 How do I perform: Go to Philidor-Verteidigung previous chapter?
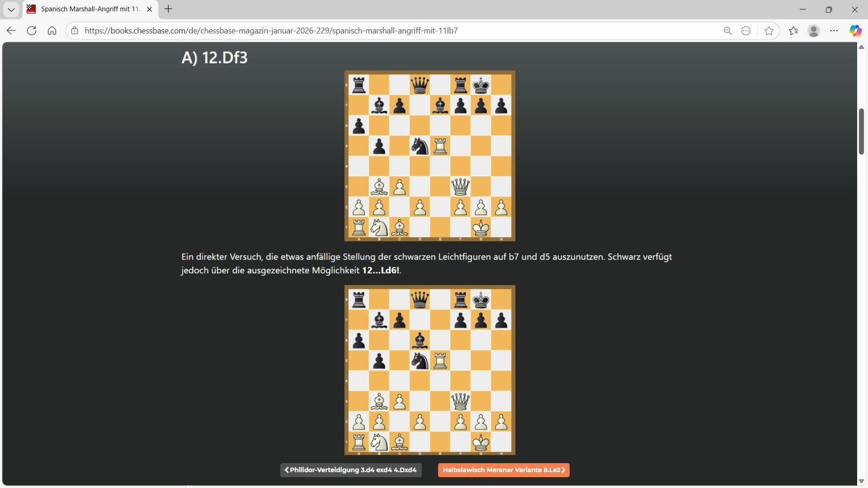pyautogui.click(x=351, y=470)
